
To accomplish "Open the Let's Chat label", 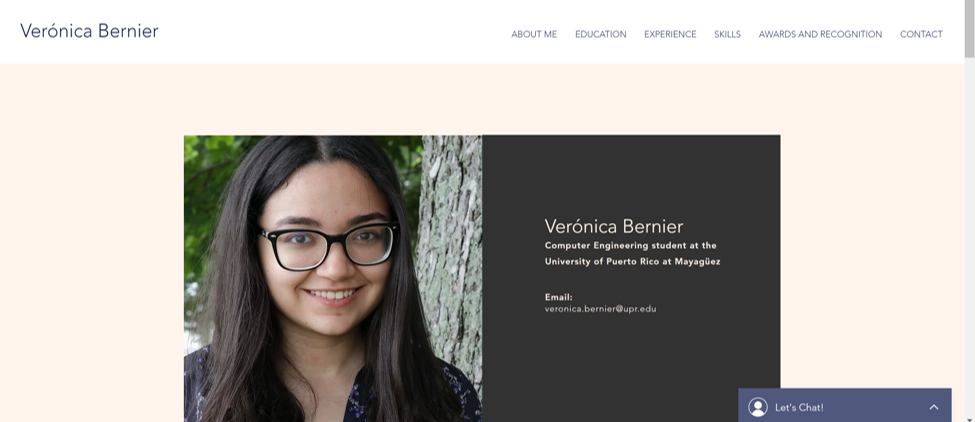I will (799, 407).
